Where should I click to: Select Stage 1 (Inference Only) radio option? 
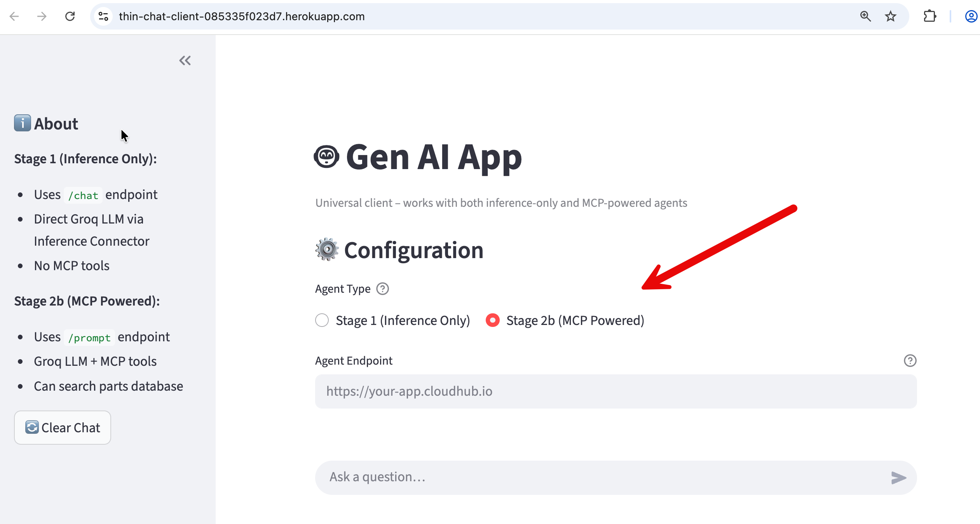coord(322,320)
